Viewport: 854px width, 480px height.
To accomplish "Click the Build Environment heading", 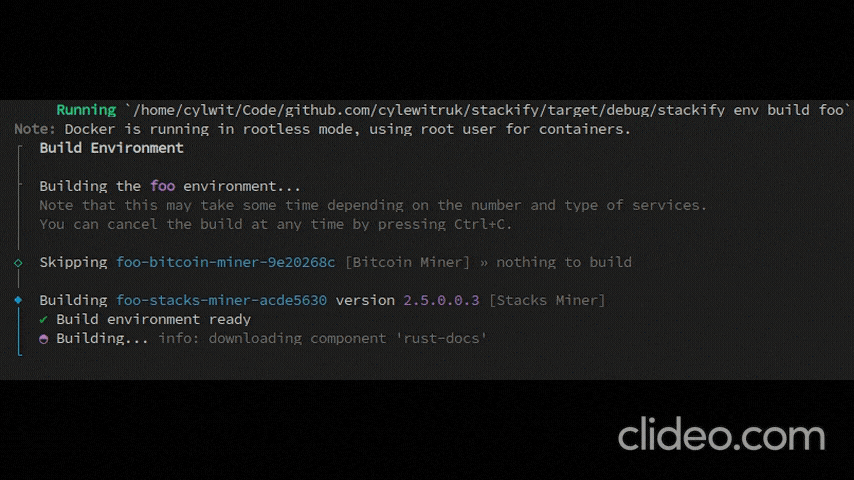I will coord(111,148).
